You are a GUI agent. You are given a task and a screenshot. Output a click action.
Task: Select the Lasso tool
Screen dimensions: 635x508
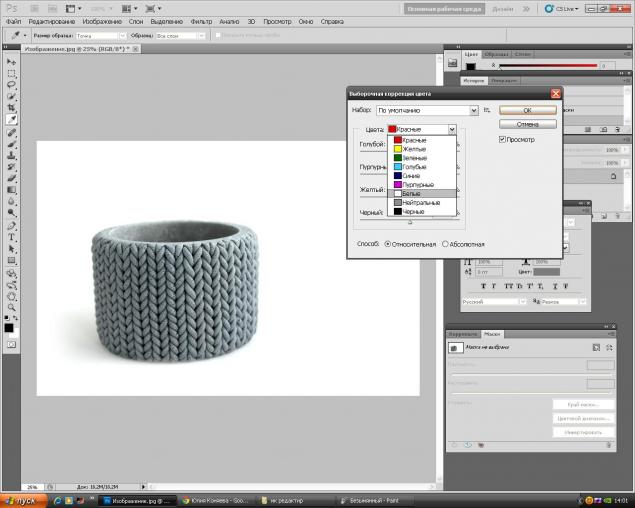coord(11,85)
